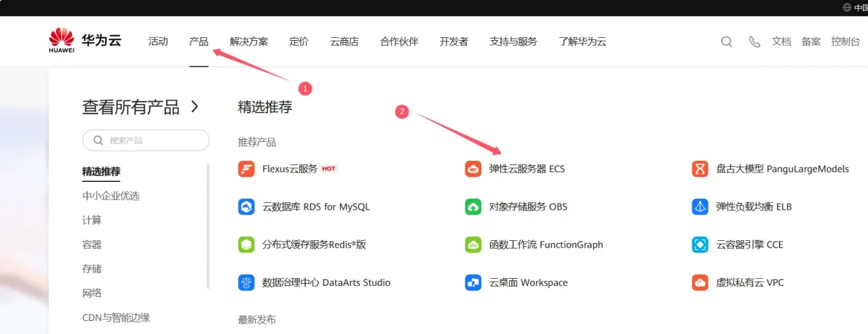
Task: Open the 了解华为云 menu
Action: pos(583,41)
